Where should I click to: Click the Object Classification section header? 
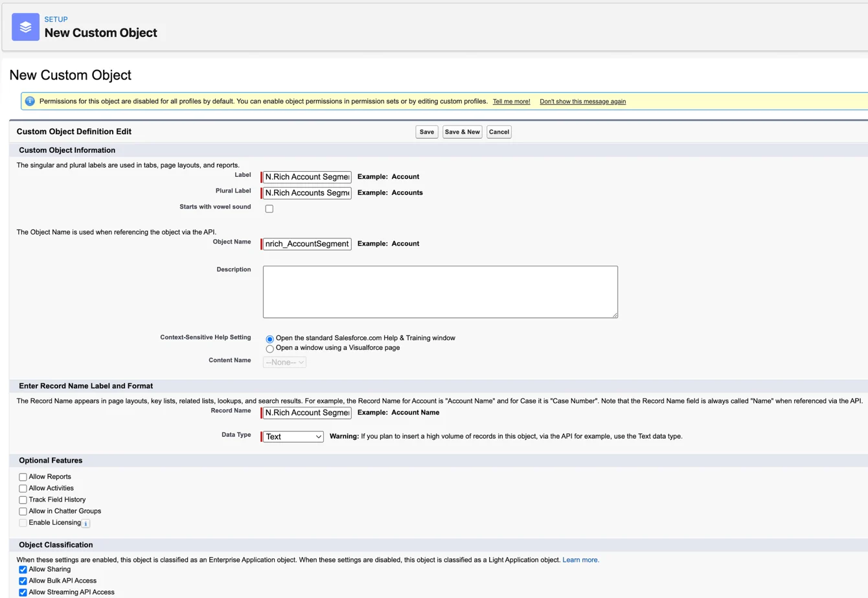[x=56, y=545]
